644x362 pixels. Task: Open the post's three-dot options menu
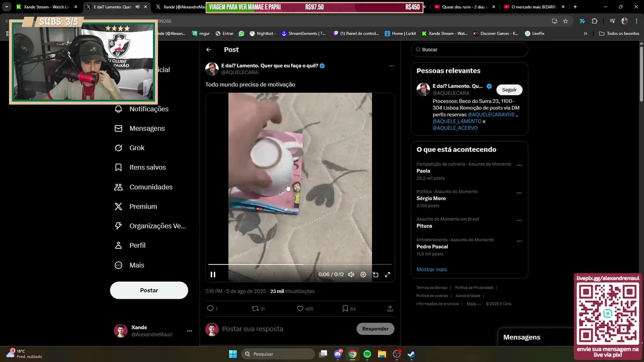click(x=392, y=66)
